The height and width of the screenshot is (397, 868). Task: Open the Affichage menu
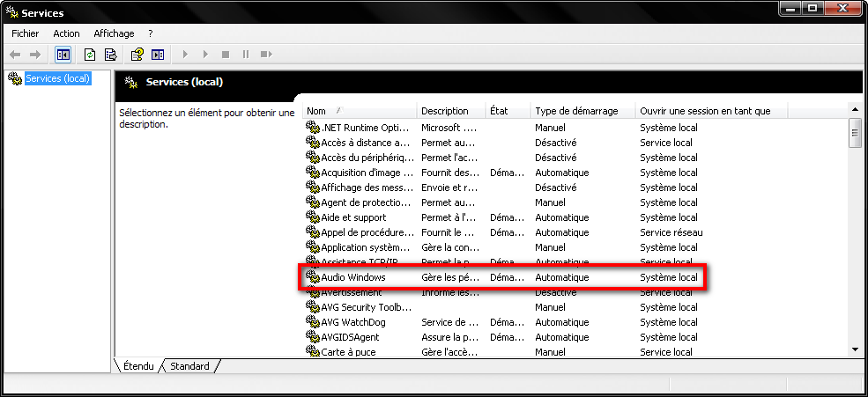(114, 33)
